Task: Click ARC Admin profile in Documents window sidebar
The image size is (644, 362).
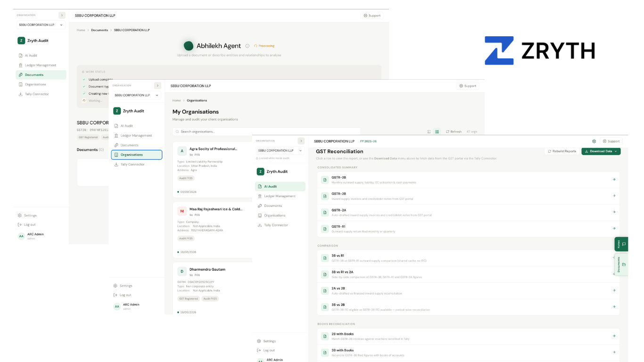Action: 32,236
